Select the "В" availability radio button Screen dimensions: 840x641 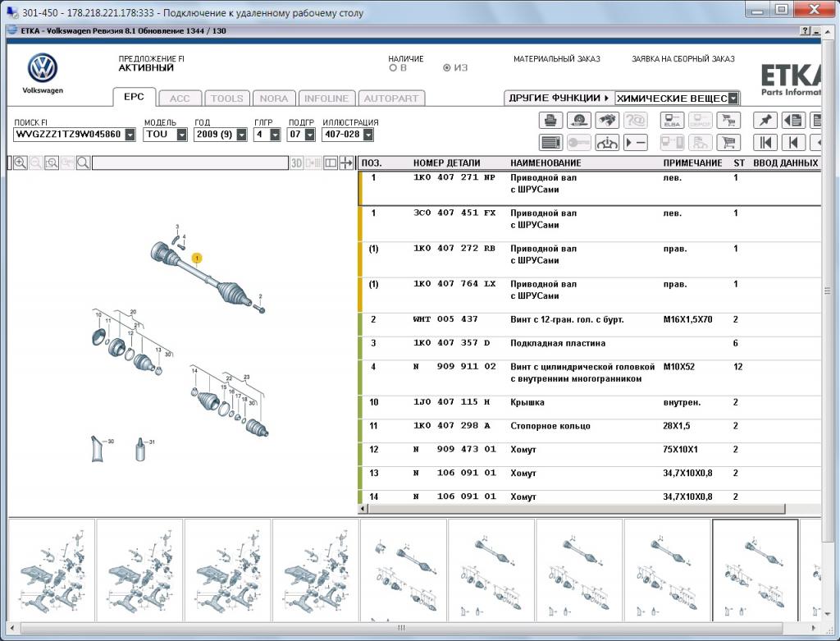(393, 68)
